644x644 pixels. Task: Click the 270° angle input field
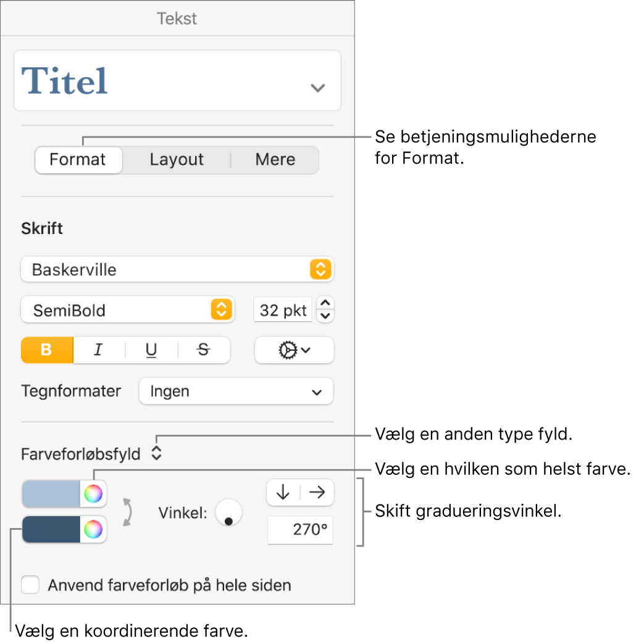pos(300,530)
